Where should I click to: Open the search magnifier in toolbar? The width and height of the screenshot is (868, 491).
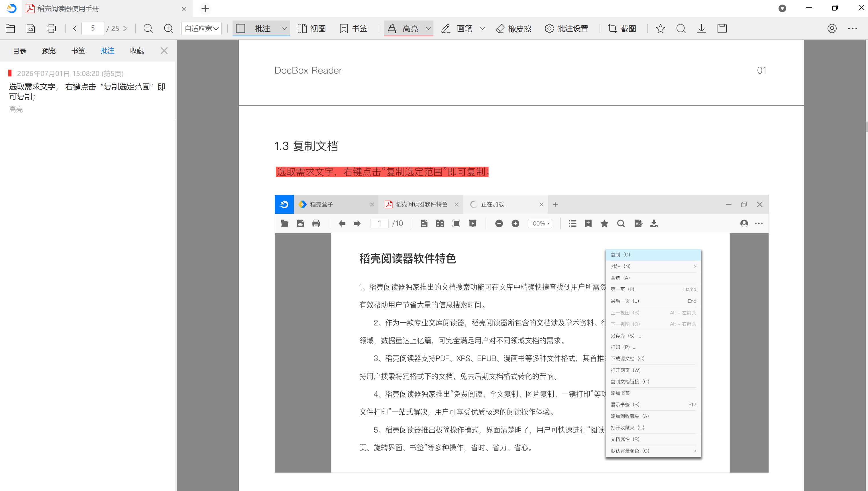(681, 29)
